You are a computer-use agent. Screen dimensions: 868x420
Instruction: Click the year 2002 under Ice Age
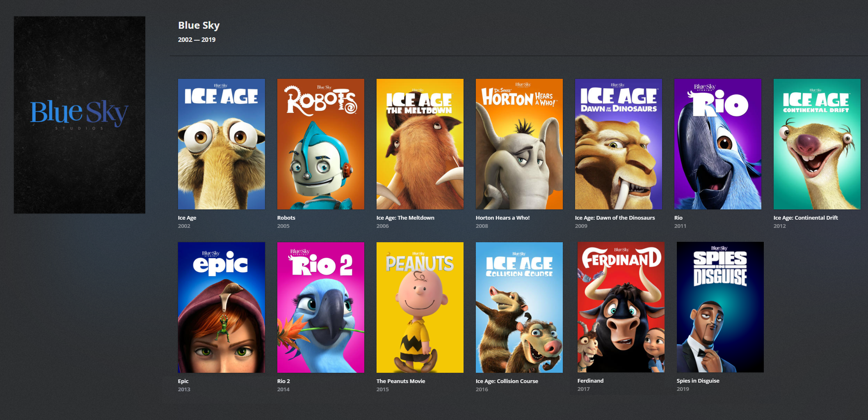coord(184,226)
